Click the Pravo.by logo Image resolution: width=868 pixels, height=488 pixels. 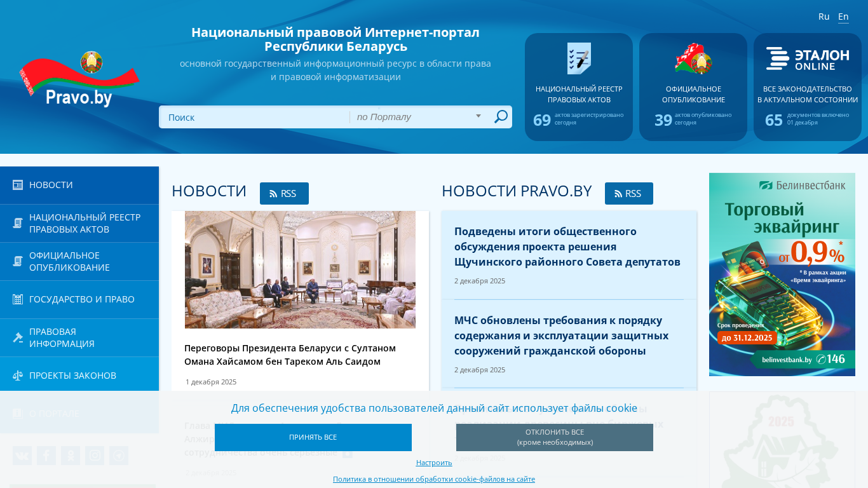(79, 79)
